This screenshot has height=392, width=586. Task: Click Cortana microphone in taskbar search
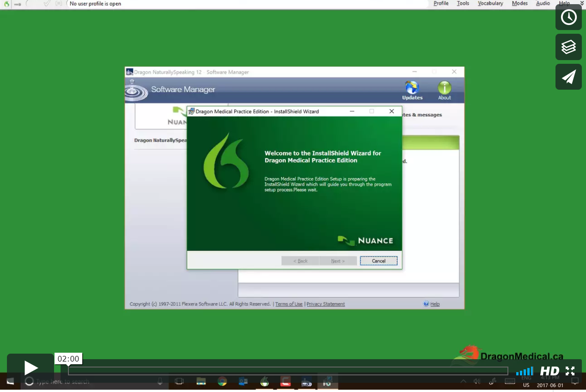coord(160,381)
